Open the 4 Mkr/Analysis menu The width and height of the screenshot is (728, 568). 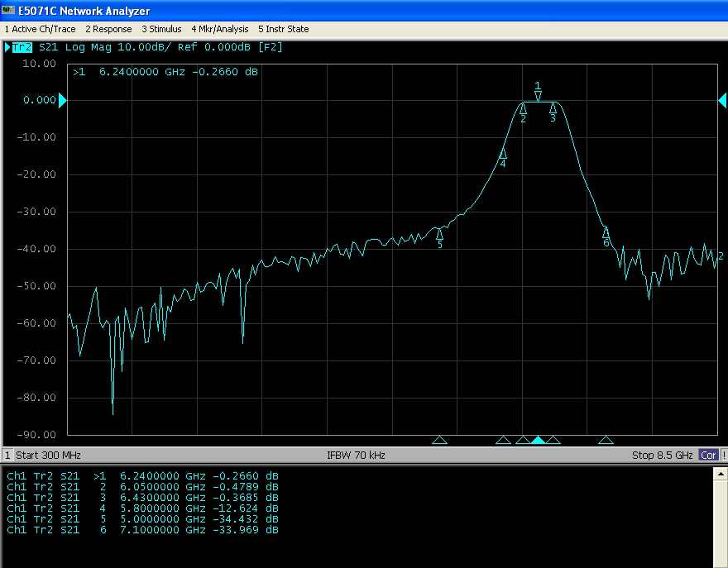219,29
